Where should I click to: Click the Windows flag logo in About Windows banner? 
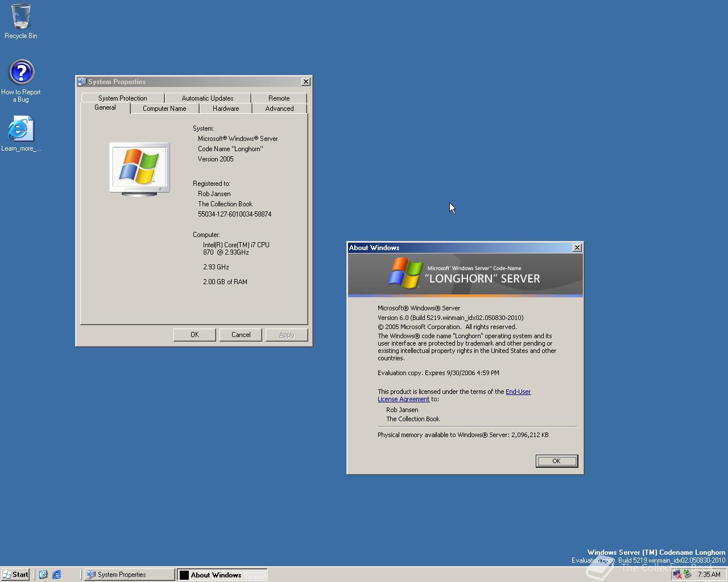pos(405,273)
